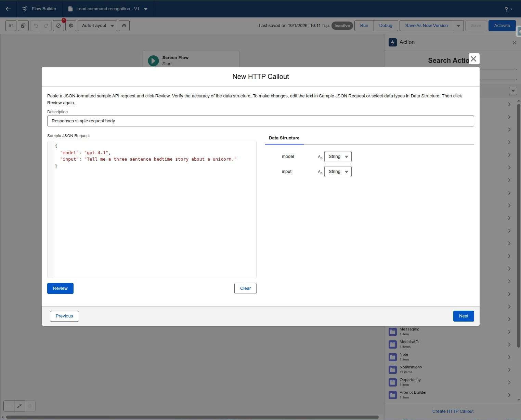The height and width of the screenshot is (420, 521).
Task: Click inside the Description text field
Action: 260,121
